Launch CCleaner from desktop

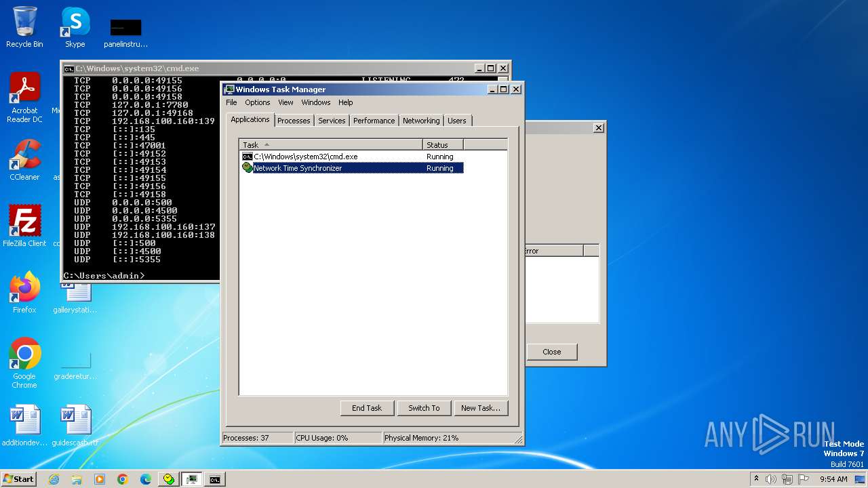click(24, 160)
